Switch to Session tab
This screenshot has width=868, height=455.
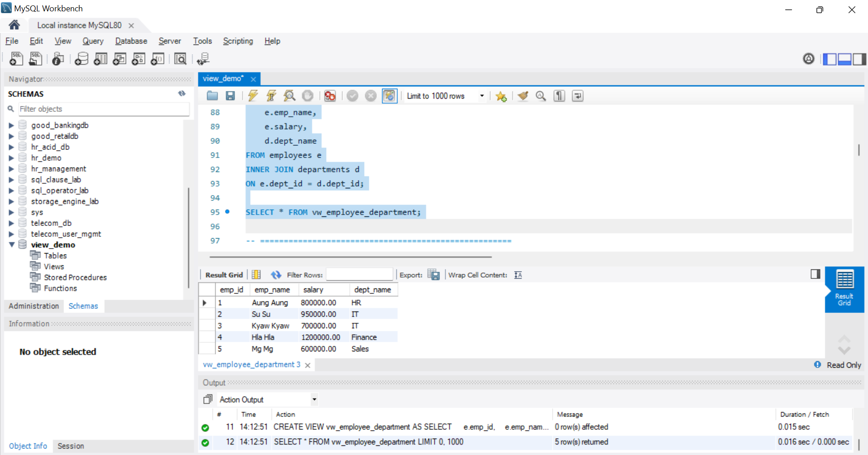point(71,446)
